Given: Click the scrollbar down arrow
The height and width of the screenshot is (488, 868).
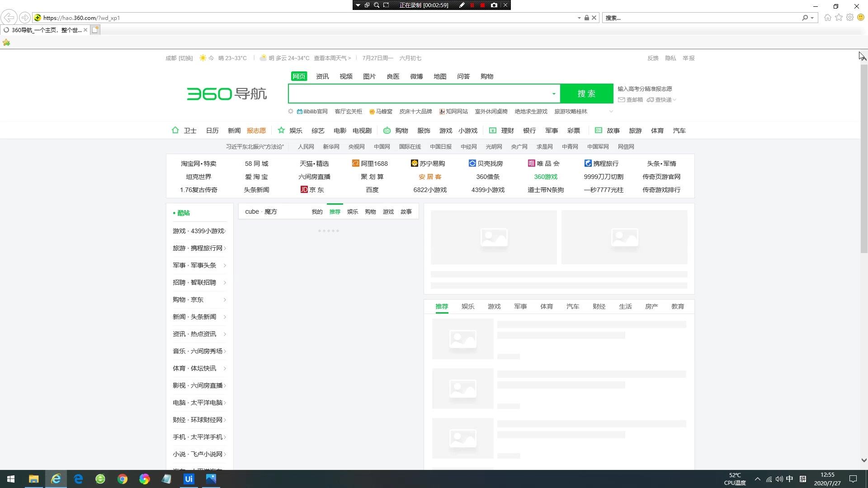Looking at the screenshot, I should point(864,460).
